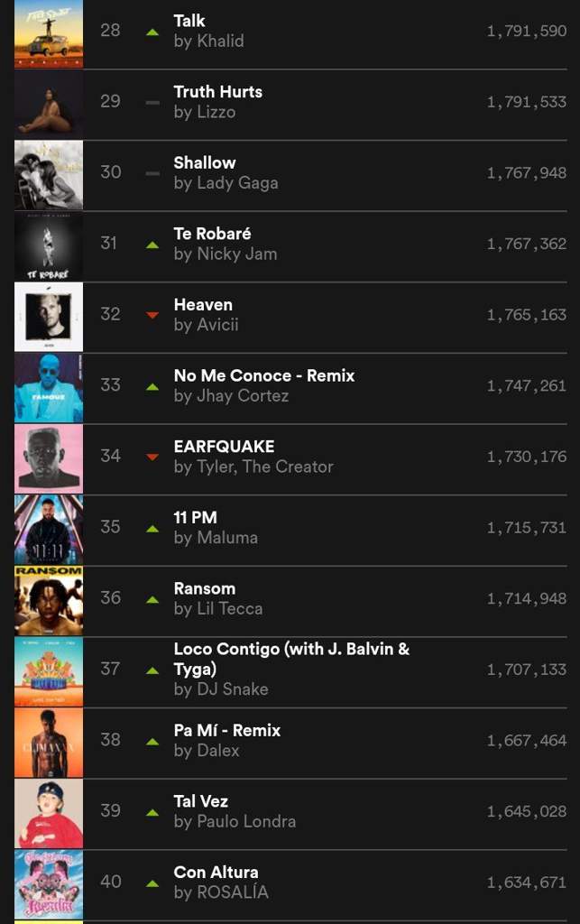The image size is (580, 924).
Task: Select the Shallow album cover thumbnail
Action: pyautogui.click(x=49, y=175)
